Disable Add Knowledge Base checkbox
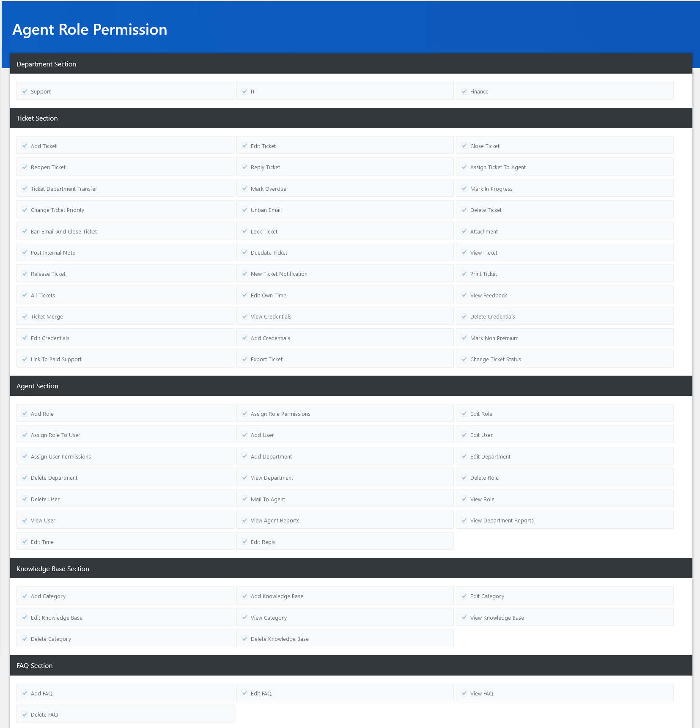This screenshot has width=700, height=728. (244, 596)
